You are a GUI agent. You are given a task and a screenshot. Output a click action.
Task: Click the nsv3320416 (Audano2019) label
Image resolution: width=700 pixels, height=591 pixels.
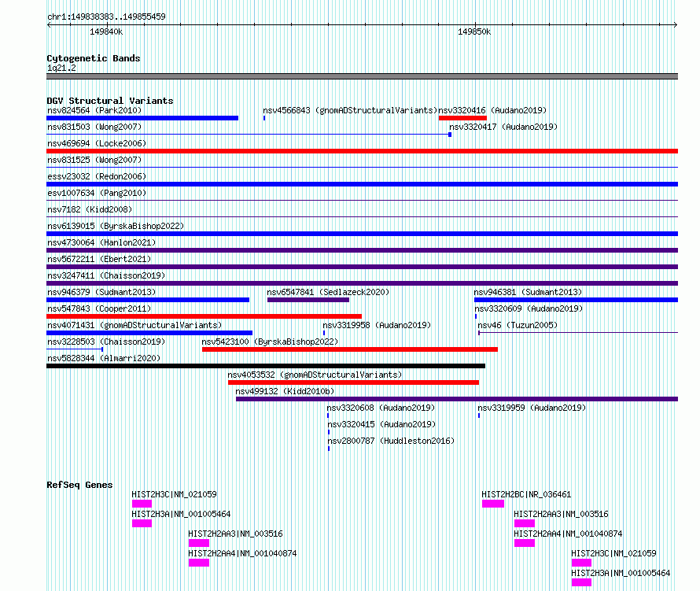(x=492, y=110)
